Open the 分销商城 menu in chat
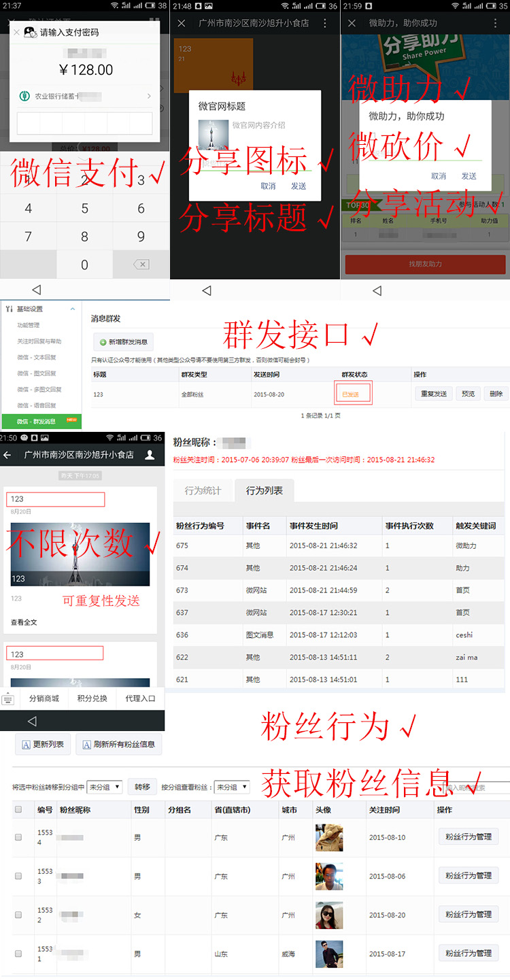This screenshot has width=510, height=980. point(44,698)
